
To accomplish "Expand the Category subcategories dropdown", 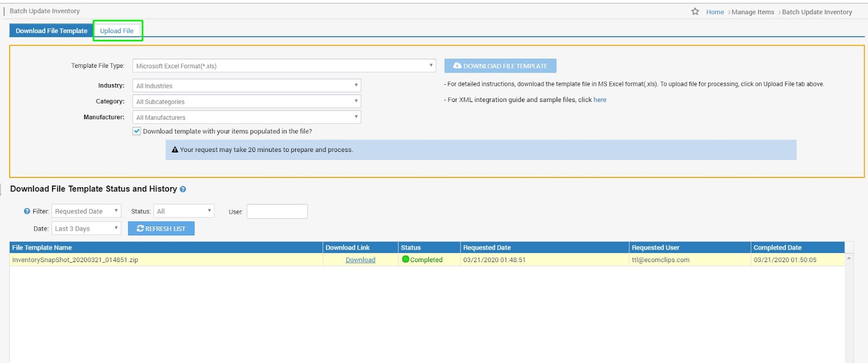I will 247,101.
